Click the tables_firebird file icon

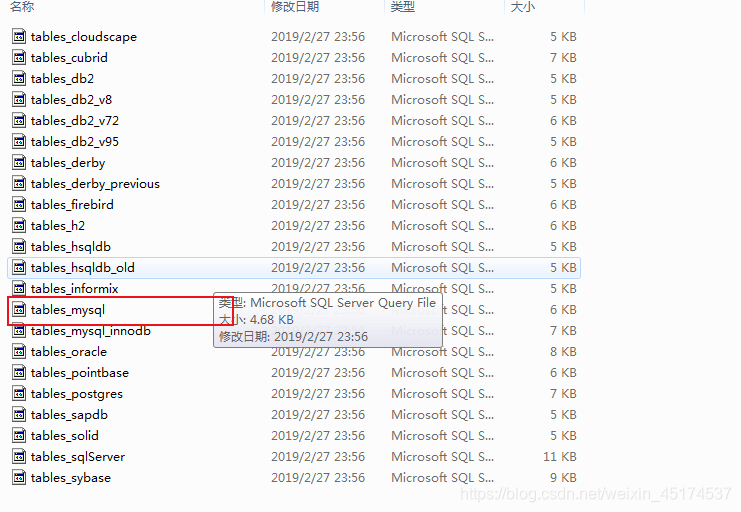click(x=19, y=204)
